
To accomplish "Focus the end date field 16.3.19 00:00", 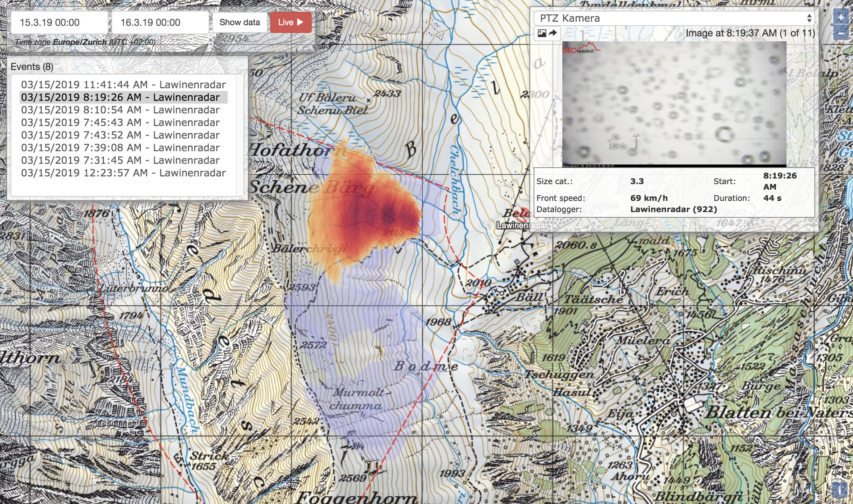I will [160, 22].
